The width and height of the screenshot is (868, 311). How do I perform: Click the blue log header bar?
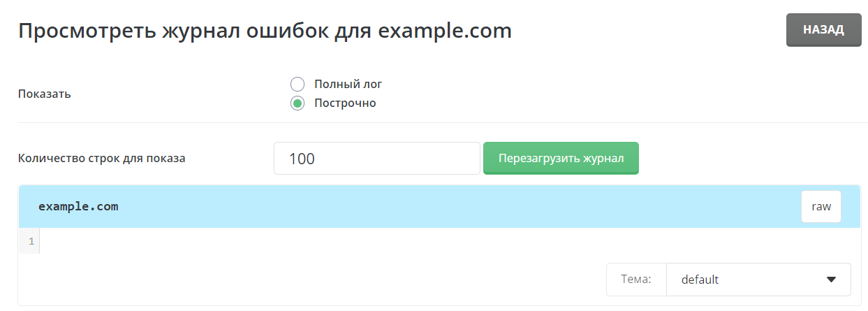click(419, 207)
